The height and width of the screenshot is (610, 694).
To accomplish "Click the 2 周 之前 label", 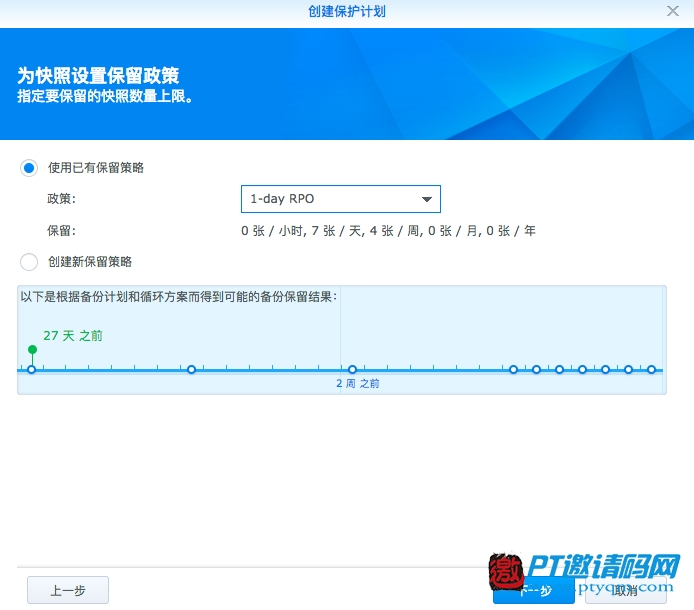I will tap(358, 383).
